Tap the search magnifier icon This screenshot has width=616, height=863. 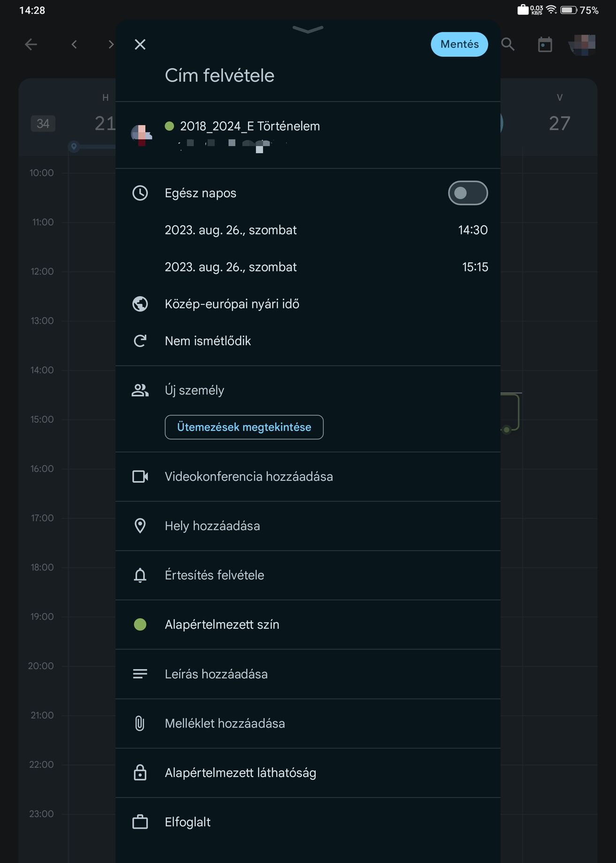508,45
